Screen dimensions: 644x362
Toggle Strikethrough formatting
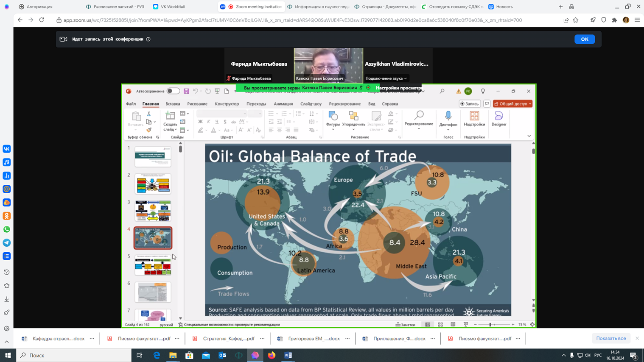[233, 122]
